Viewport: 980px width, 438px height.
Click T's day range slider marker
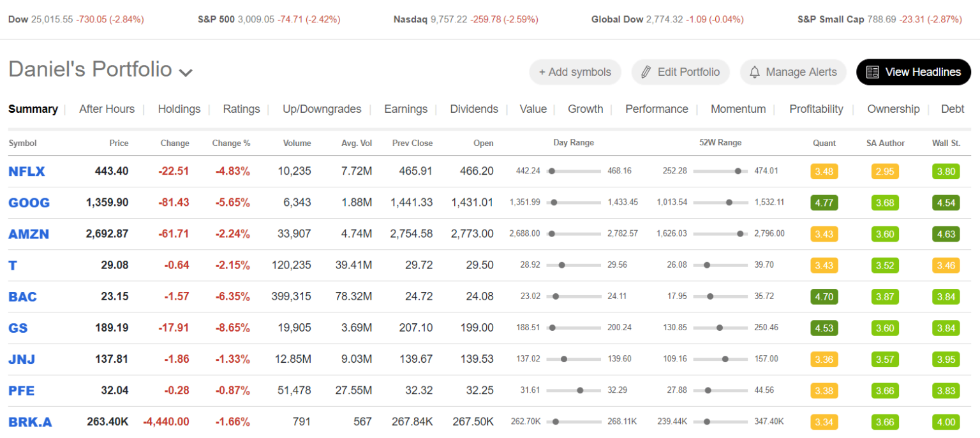click(562, 265)
